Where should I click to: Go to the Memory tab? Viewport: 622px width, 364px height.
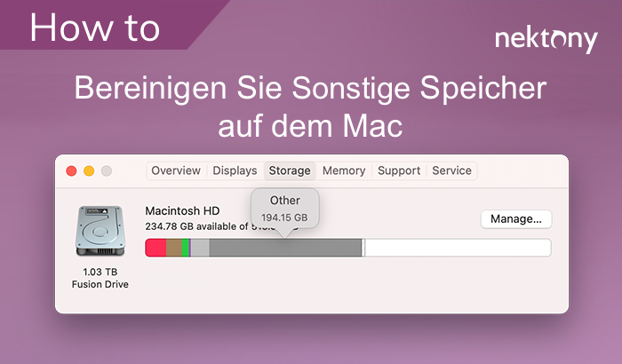coord(344,170)
